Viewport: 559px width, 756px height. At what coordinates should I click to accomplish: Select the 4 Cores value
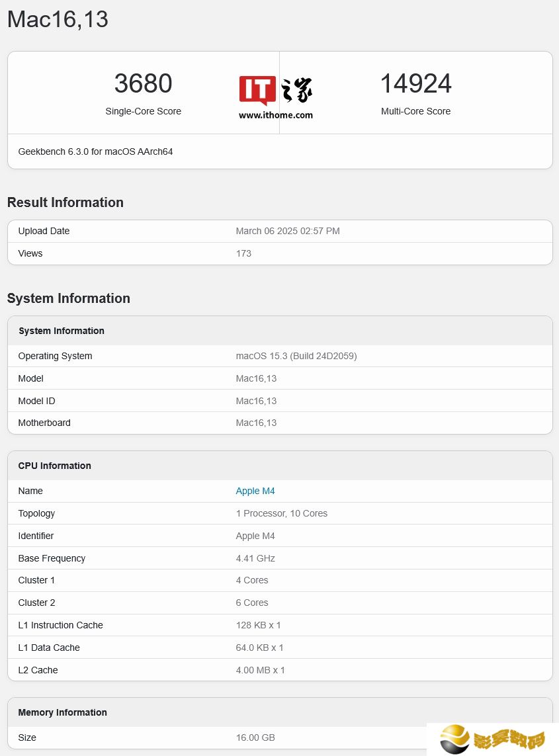[x=252, y=580]
